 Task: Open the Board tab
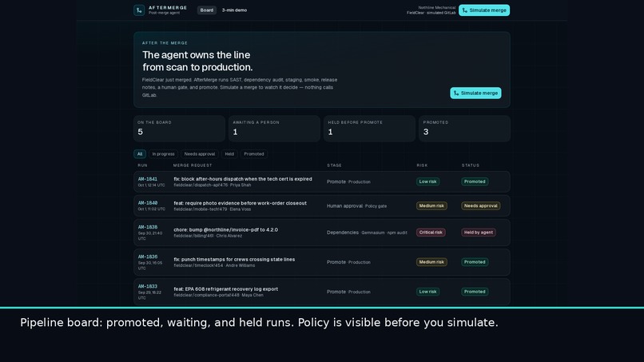tap(207, 10)
